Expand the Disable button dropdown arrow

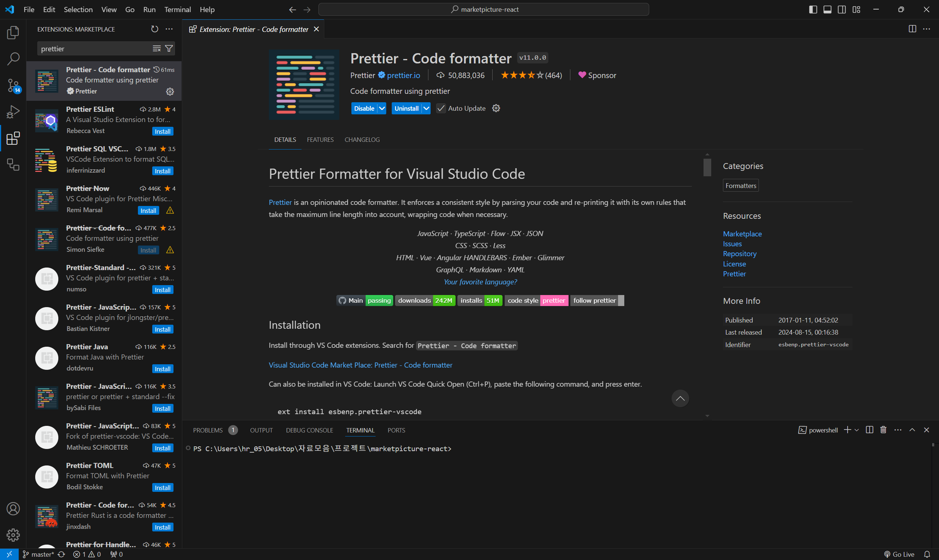coord(382,108)
